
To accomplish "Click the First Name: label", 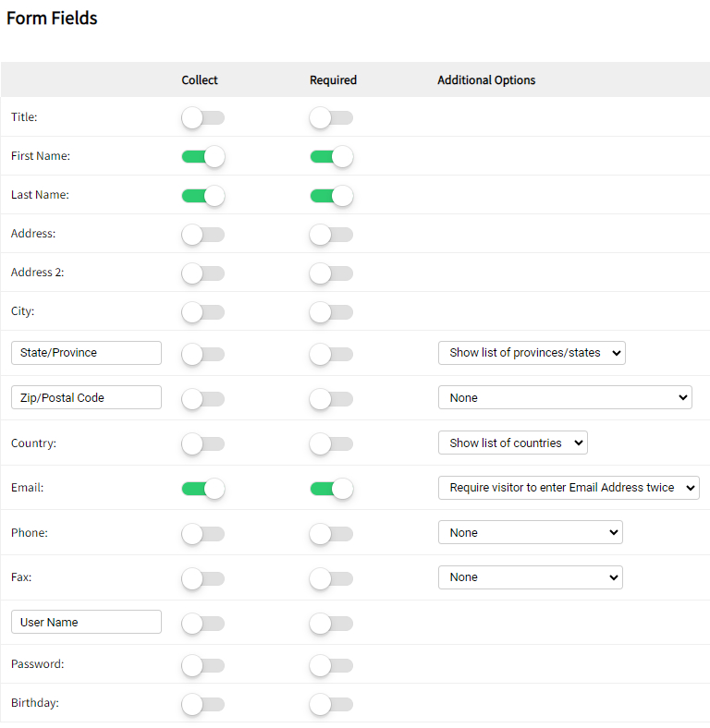I will (41, 156).
